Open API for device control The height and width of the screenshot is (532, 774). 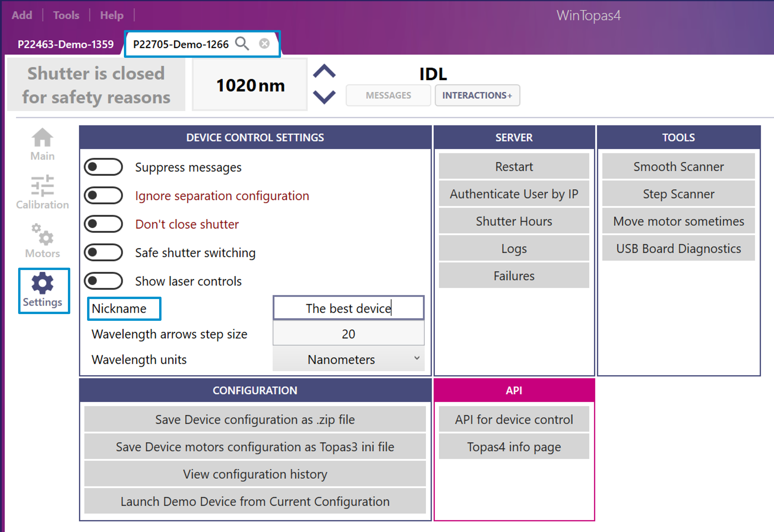point(514,419)
